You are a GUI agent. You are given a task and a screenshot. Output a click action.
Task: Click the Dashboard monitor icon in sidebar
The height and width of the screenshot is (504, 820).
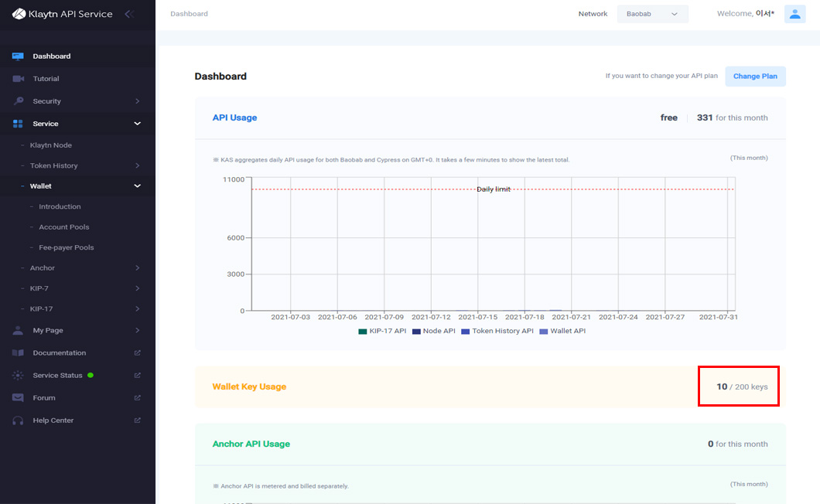coord(18,56)
